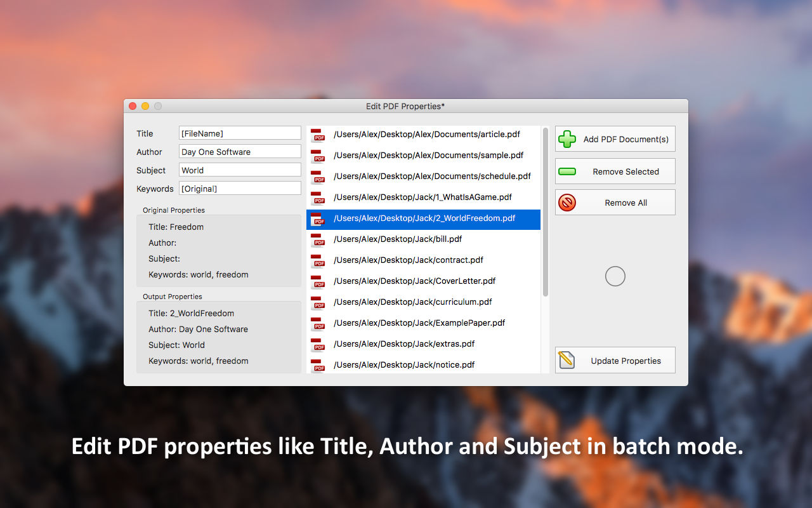Screen dimensions: 812x508
Task: Select the Jack/notice.pdf row
Action: pyautogui.click(x=423, y=365)
